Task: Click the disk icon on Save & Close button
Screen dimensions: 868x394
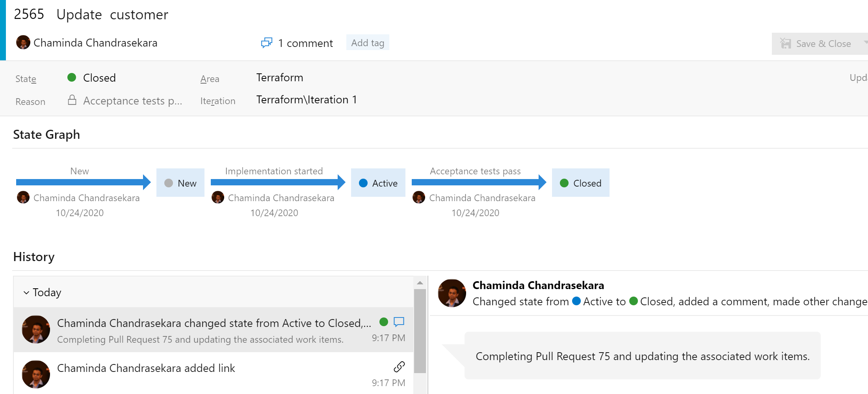Action: (x=786, y=43)
